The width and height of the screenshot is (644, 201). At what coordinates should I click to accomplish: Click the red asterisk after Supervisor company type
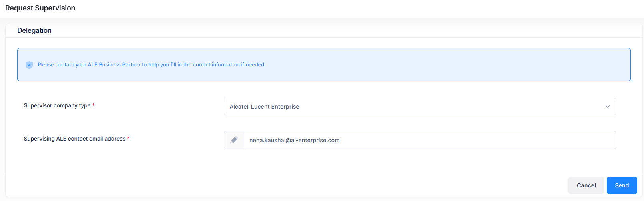click(94, 105)
